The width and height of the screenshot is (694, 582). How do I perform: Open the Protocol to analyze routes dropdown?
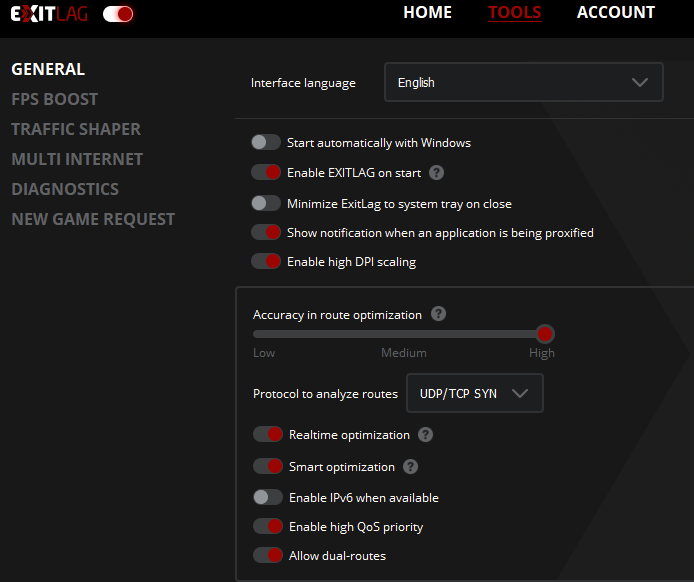[x=474, y=393]
